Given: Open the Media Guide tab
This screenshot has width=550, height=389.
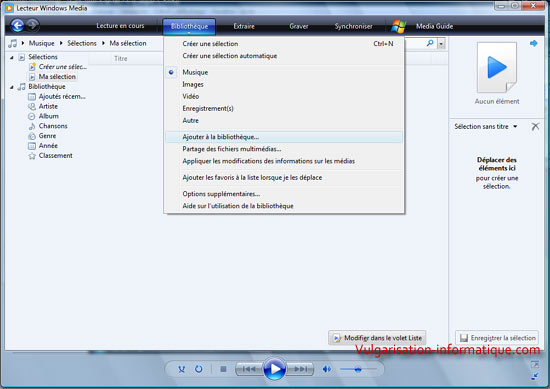Looking at the screenshot, I should tap(434, 26).
